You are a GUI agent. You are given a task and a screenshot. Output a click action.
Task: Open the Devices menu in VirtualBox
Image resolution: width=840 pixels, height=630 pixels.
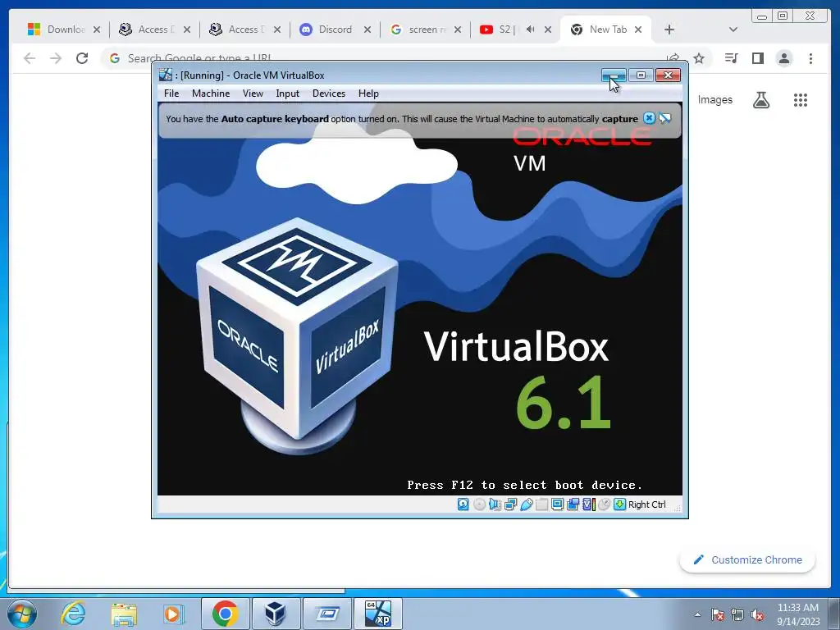328,94
